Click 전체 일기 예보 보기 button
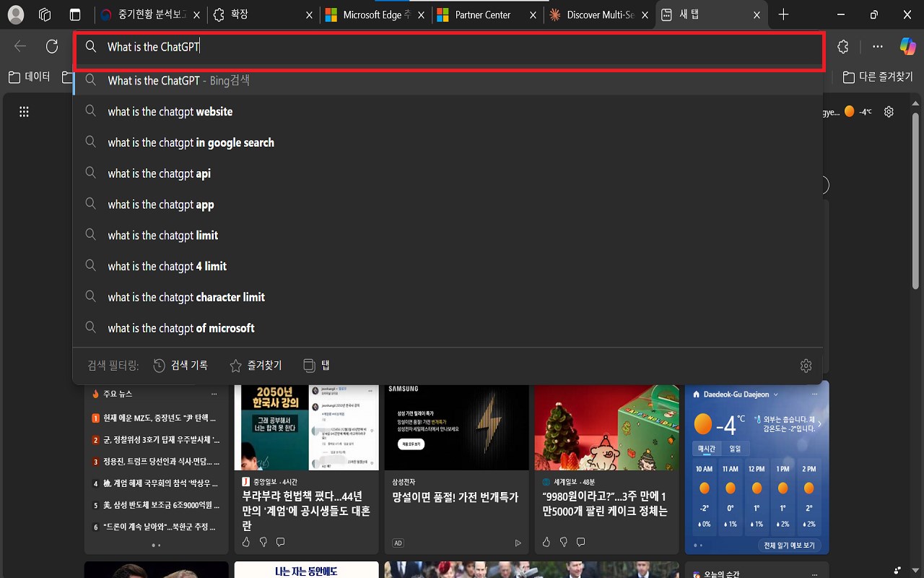This screenshot has width=924, height=578. pyautogui.click(x=790, y=545)
